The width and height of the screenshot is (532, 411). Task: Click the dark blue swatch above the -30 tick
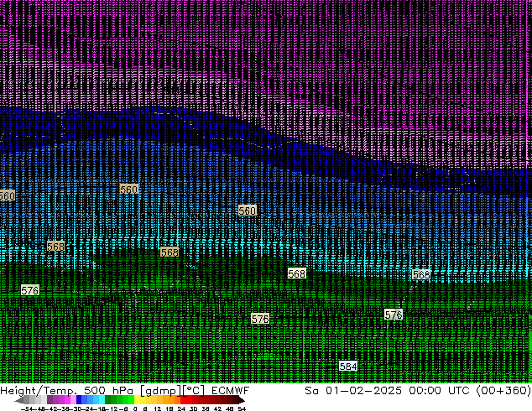pos(79,400)
